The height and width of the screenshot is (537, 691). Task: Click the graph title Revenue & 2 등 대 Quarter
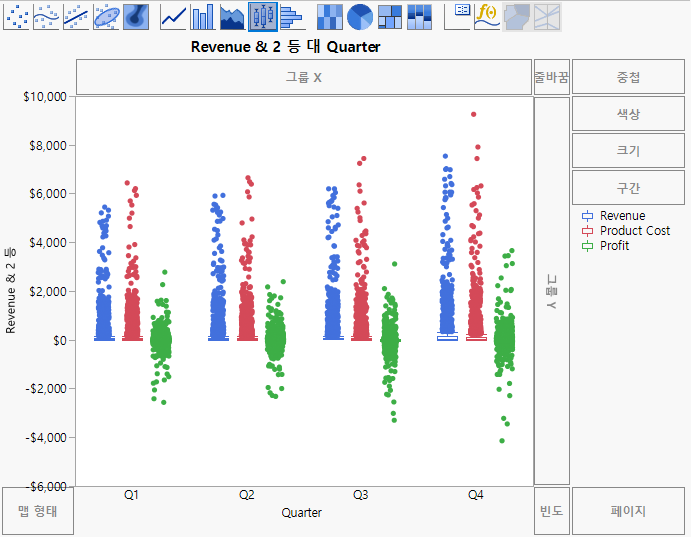pos(285,47)
